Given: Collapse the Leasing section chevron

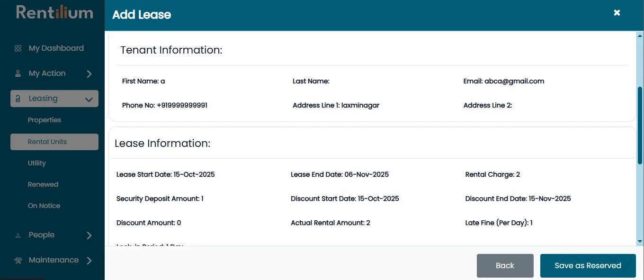Looking at the screenshot, I should coord(89,99).
